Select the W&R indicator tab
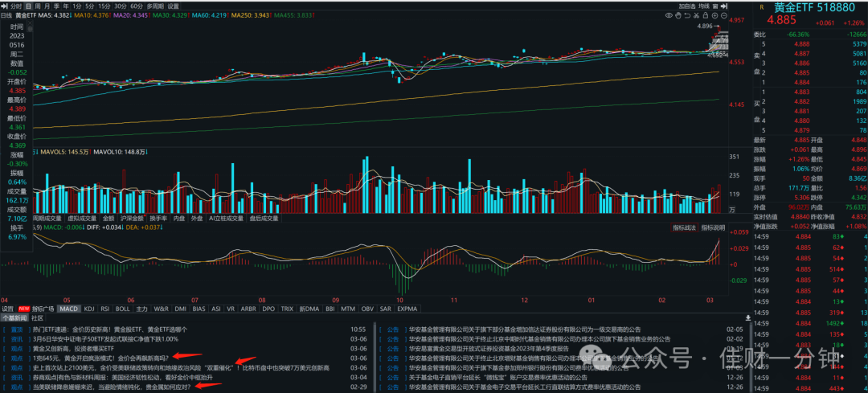The width and height of the screenshot is (868, 393). click(162, 309)
